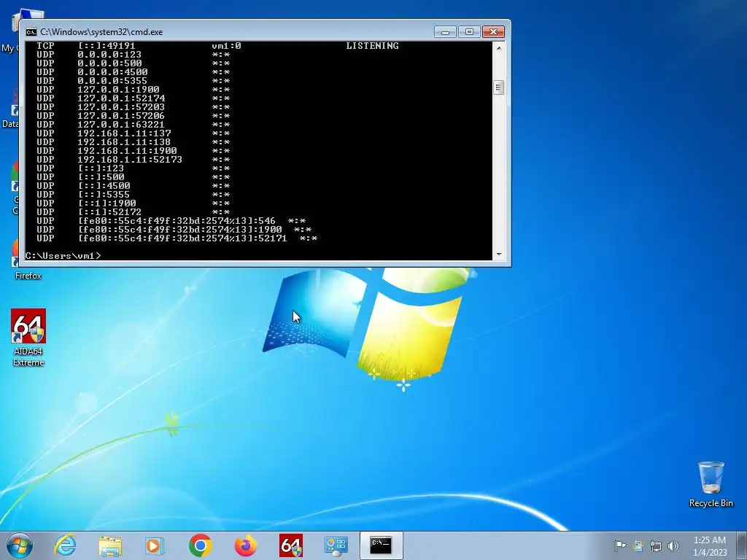Minimize the cmd.exe window

[x=445, y=32]
